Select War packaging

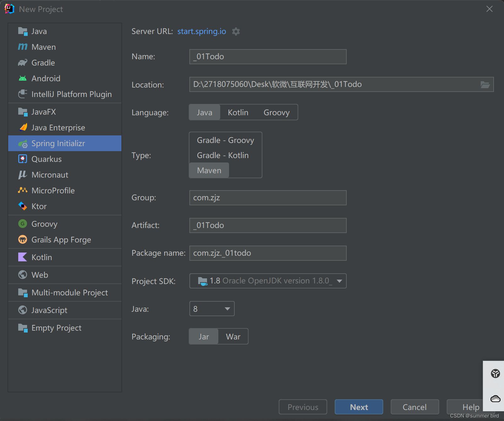[x=233, y=337]
